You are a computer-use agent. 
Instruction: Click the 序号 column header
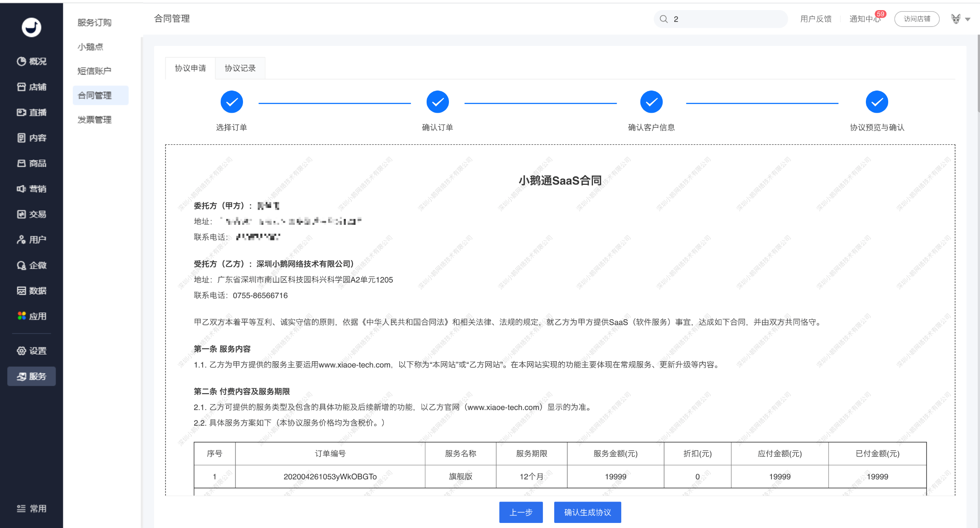(214, 454)
